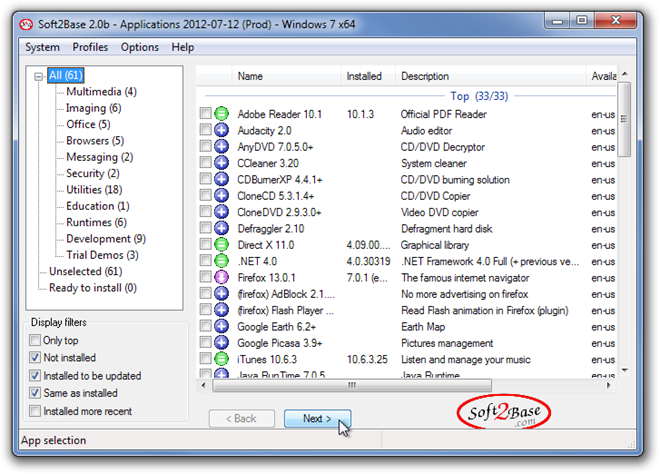Open the Profiles menu
The image size is (660, 474).
(90, 47)
